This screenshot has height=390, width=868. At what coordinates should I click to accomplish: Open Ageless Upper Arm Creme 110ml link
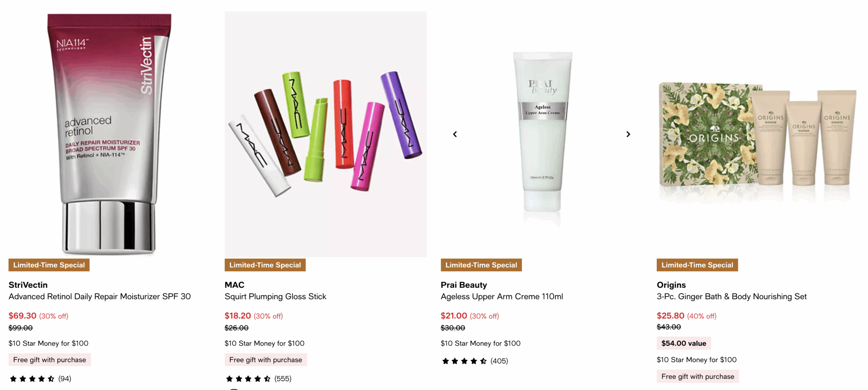coord(501,296)
